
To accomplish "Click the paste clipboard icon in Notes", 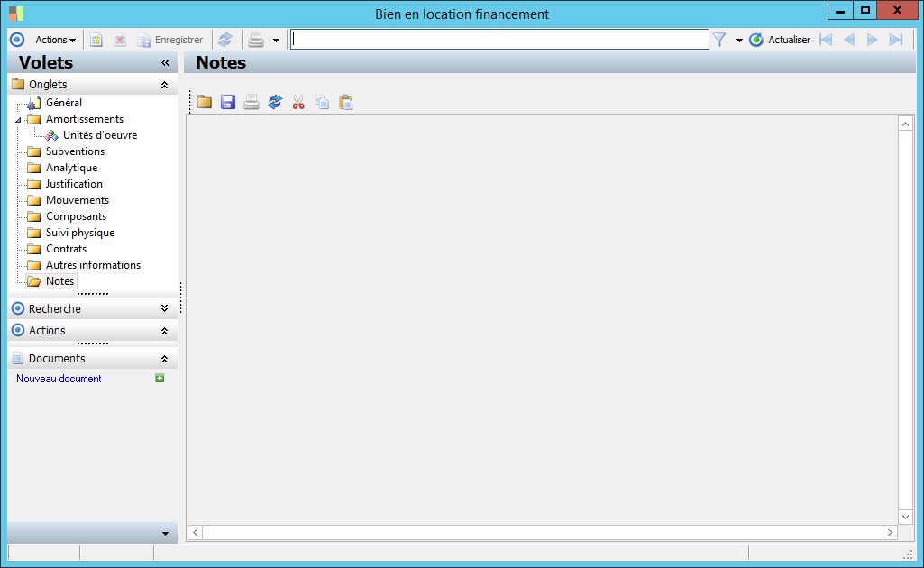I will 346,102.
